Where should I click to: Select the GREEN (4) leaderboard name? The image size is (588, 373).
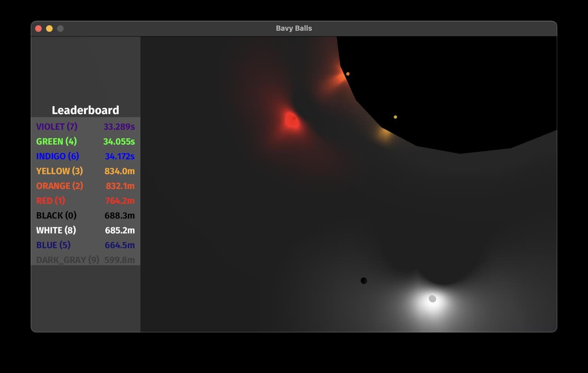(57, 141)
